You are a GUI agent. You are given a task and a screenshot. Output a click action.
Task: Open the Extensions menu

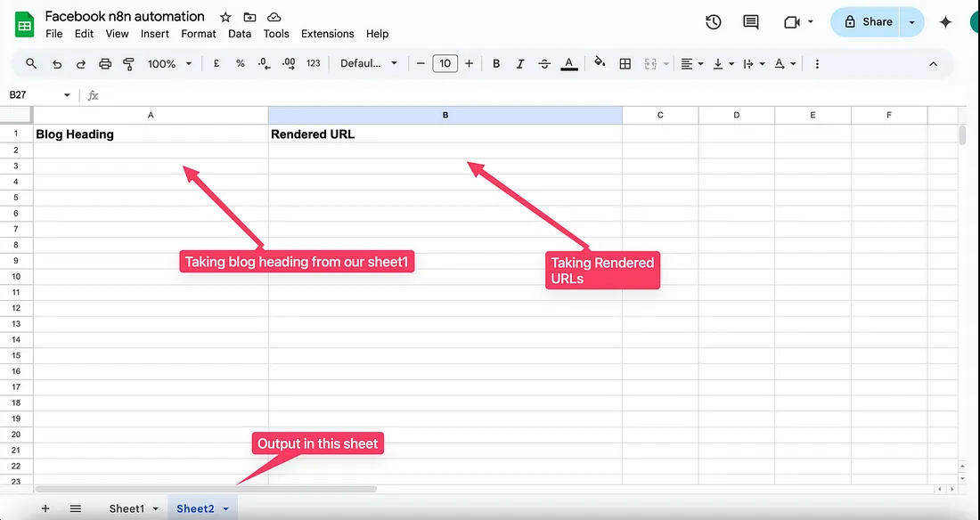(328, 34)
